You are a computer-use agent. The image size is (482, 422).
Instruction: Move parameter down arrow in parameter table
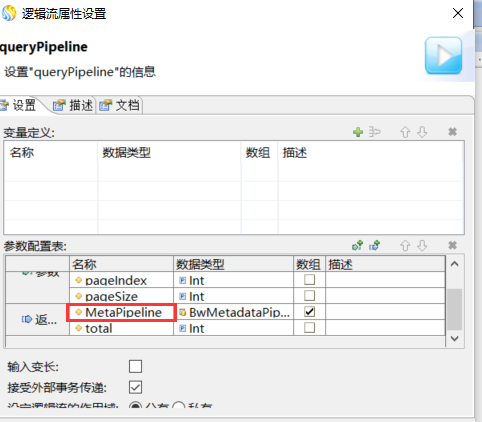(x=422, y=246)
